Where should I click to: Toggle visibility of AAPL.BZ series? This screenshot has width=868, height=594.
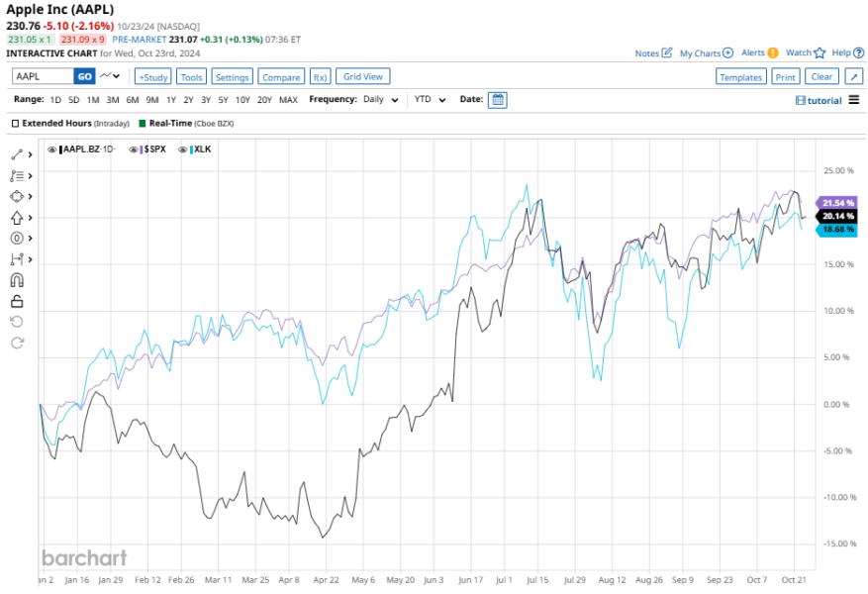[52, 149]
